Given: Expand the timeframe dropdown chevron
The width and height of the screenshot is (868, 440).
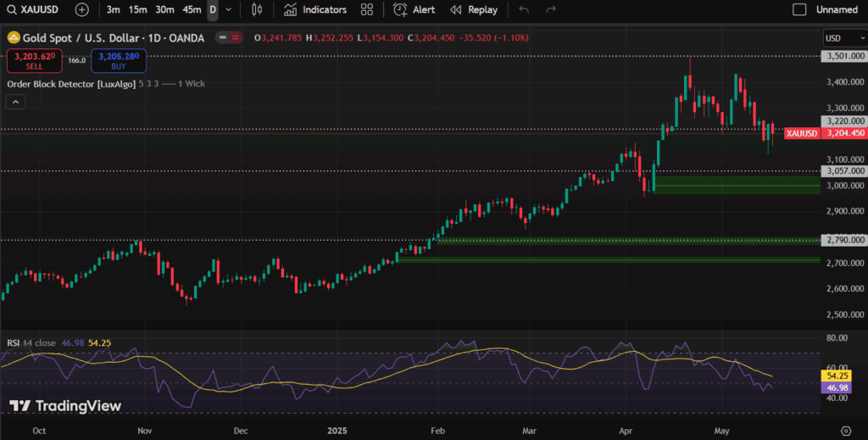Looking at the screenshot, I should [228, 10].
